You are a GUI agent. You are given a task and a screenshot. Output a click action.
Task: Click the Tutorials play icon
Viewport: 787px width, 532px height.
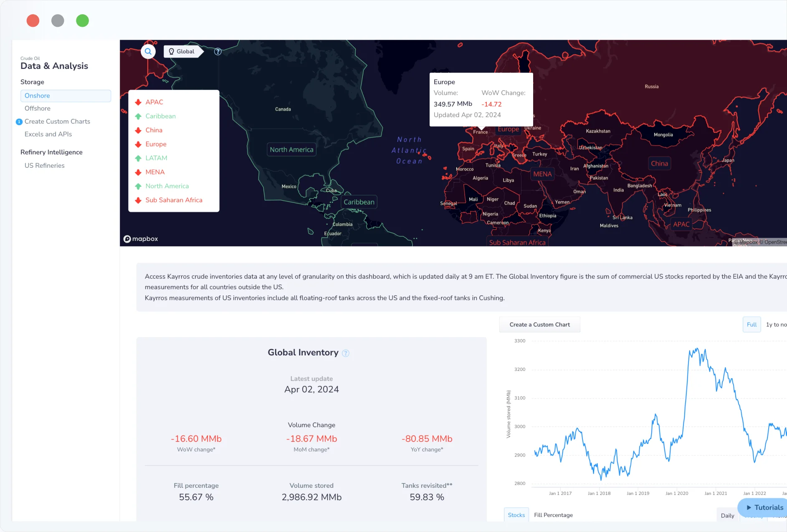[x=749, y=508]
